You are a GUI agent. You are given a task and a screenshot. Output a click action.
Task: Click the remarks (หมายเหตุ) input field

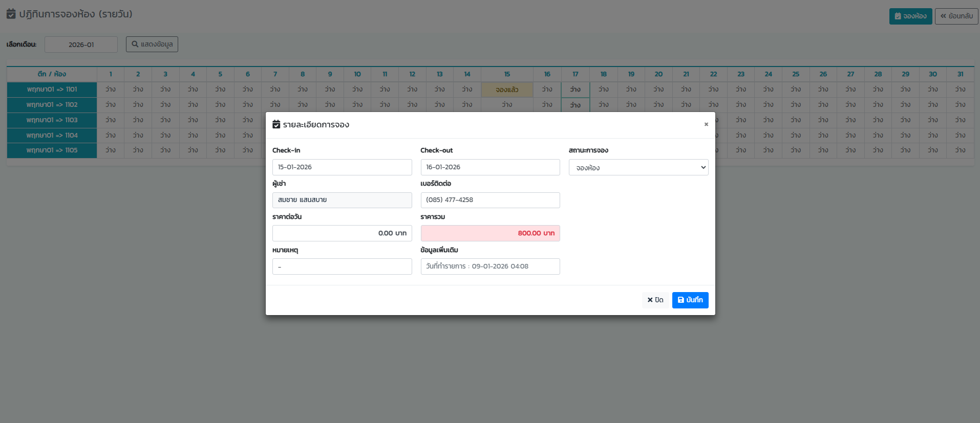point(342,266)
